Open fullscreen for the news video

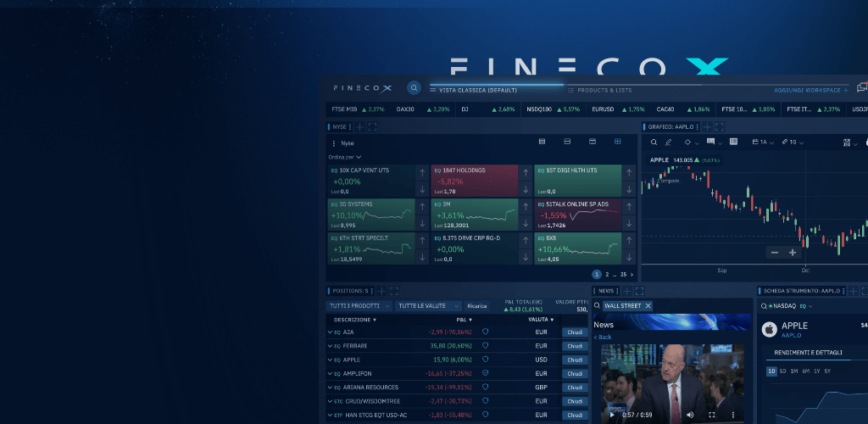[x=712, y=415]
